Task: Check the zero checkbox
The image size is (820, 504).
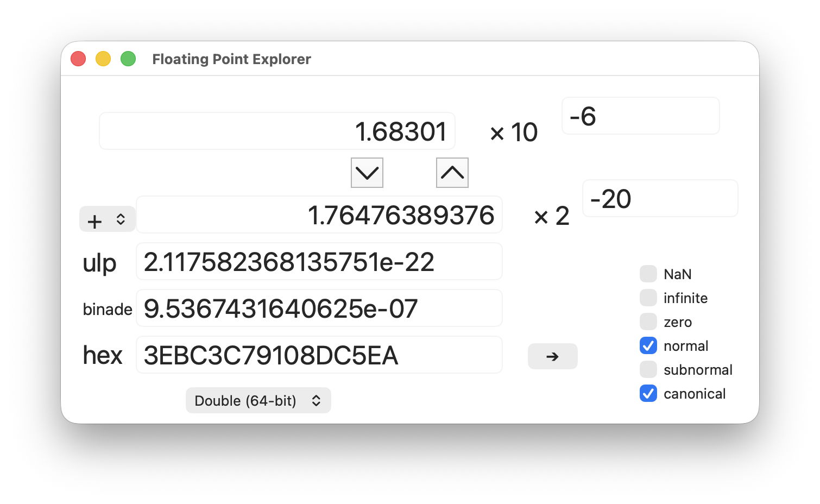Action: [x=648, y=322]
